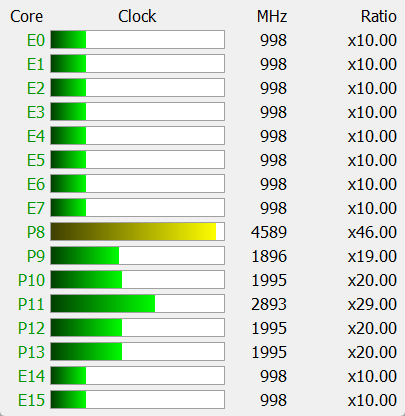Viewport: 405px width, 416px height.
Task: Click the x46.00 ratio value
Action: point(372,232)
